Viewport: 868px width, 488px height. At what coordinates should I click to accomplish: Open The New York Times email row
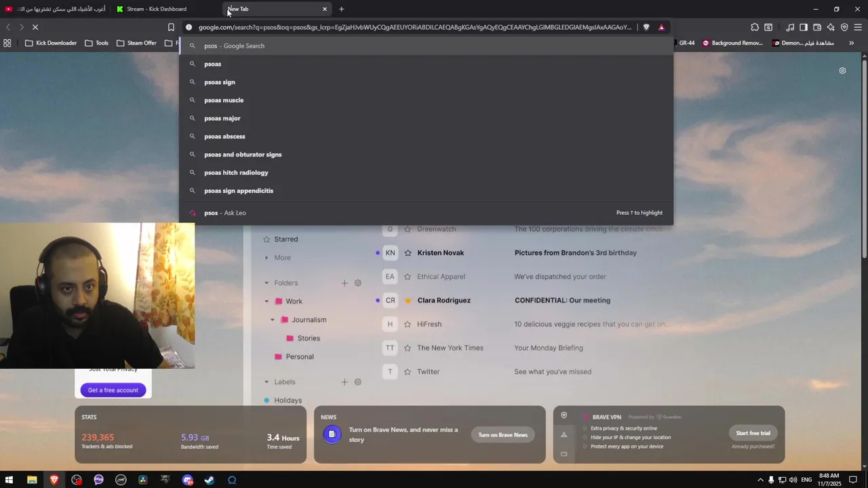point(526,348)
